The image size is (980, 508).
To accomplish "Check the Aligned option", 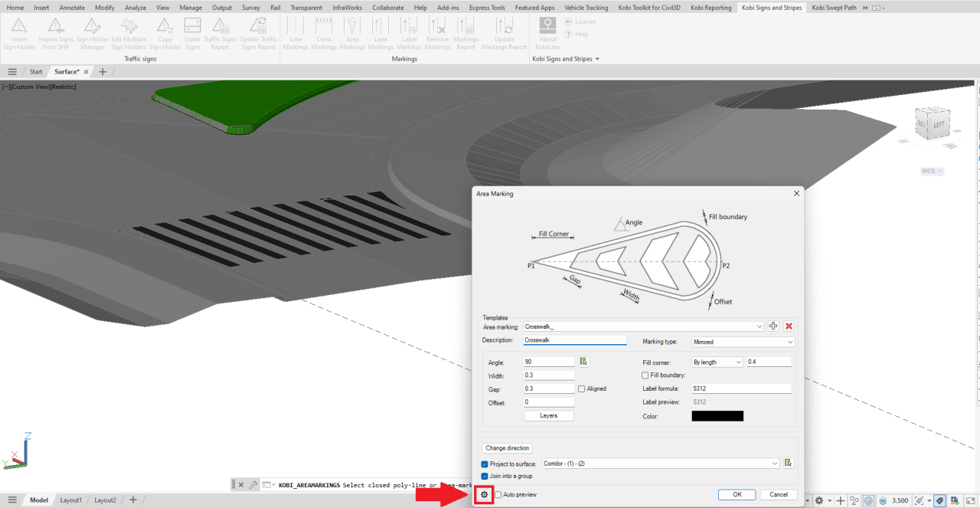I will (582, 389).
